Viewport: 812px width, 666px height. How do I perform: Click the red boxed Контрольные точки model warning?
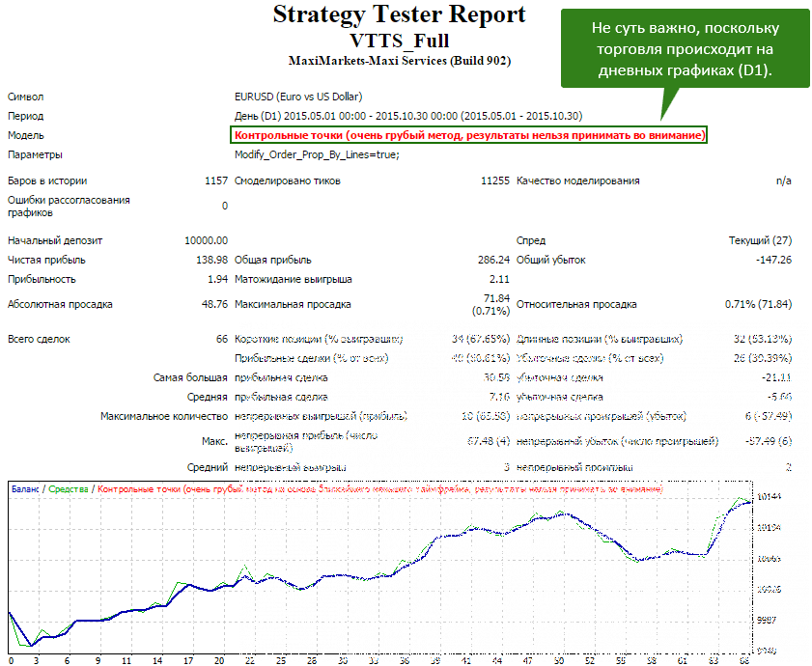click(x=468, y=135)
